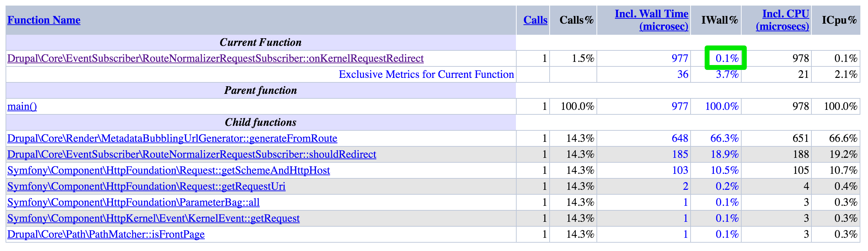Click 'Exclusive Metrics for Current Function' label

coord(426,74)
